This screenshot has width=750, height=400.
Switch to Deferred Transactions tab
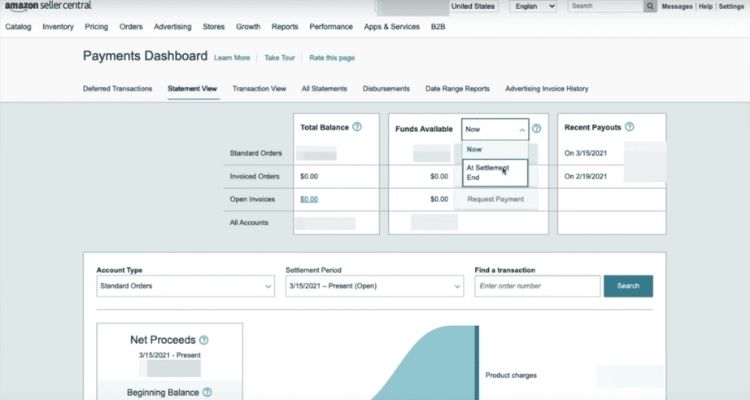point(117,89)
